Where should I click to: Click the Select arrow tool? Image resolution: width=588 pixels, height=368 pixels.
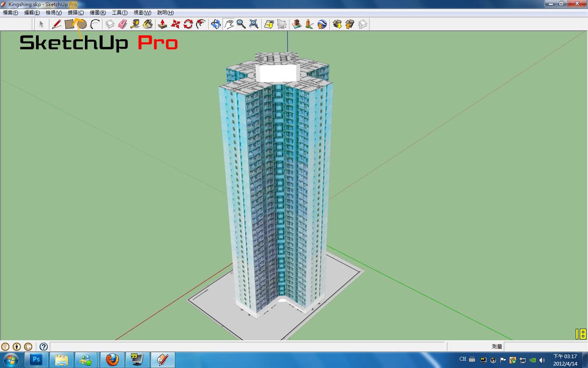pos(41,24)
